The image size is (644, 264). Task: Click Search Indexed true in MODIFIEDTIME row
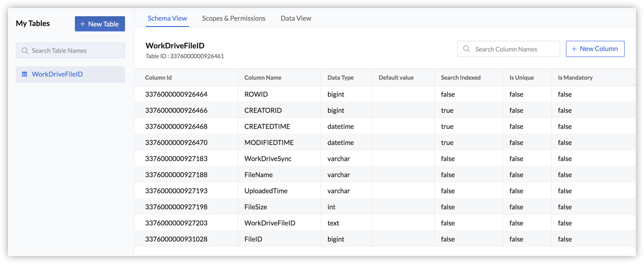[x=447, y=142]
